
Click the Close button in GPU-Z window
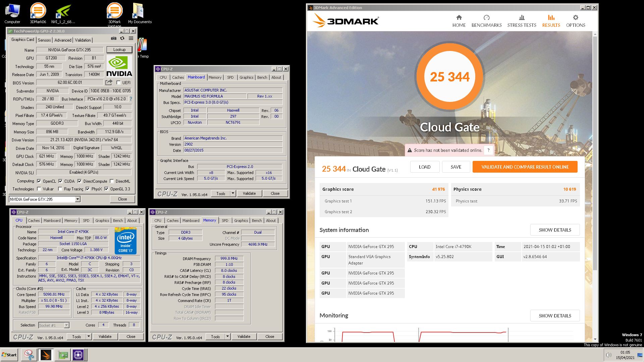[122, 199]
